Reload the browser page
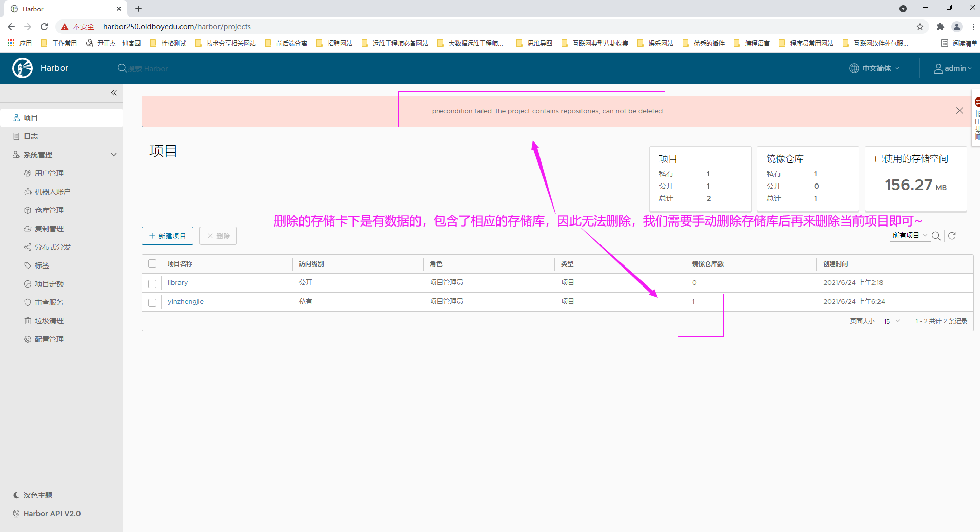Image resolution: width=980 pixels, height=532 pixels. coord(44,27)
